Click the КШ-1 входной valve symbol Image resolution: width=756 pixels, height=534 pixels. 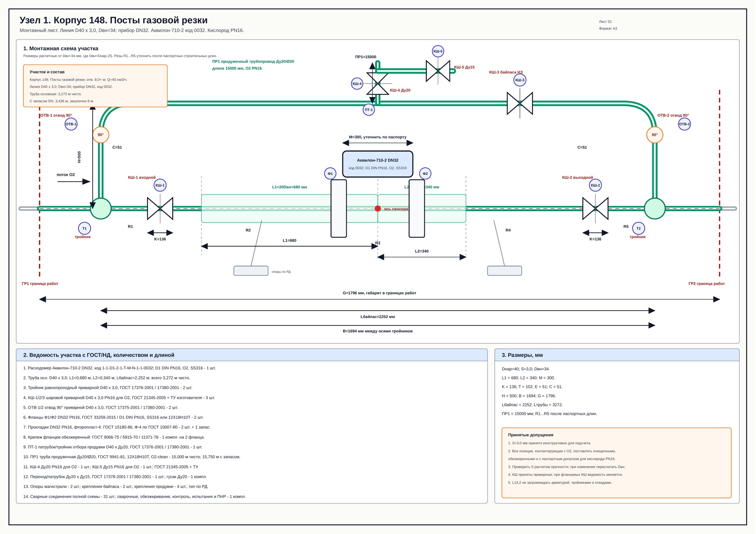(160, 208)
